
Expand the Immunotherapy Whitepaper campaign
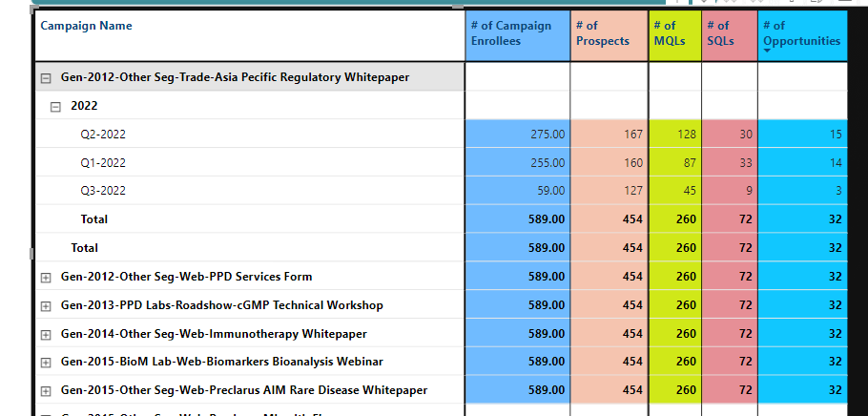coord(46,335)
